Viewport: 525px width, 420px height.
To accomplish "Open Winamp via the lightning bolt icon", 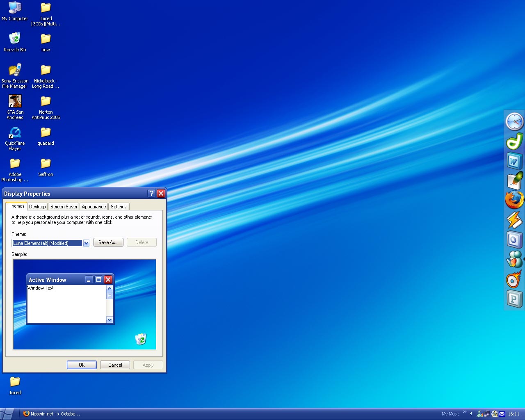I will (x=515, y=220).
